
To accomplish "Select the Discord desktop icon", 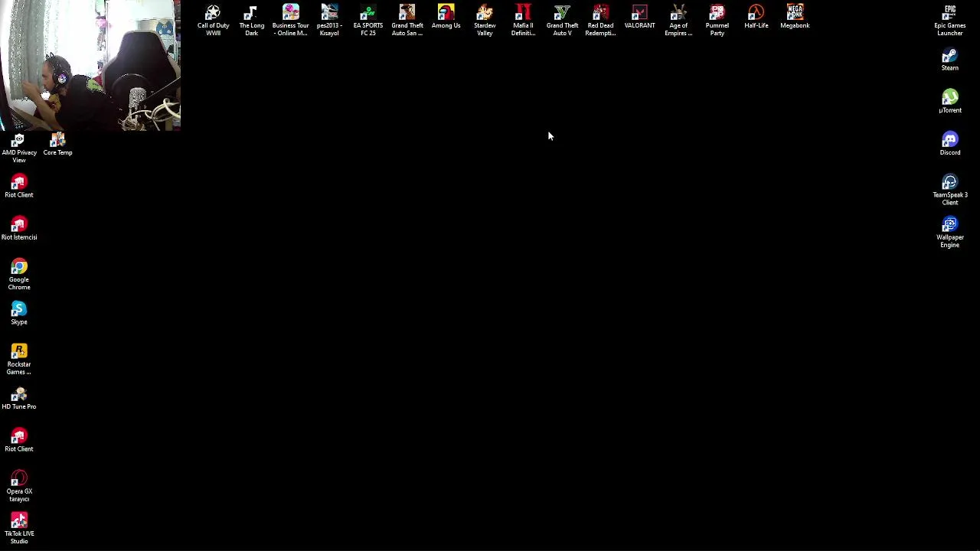I will point(950,144).
